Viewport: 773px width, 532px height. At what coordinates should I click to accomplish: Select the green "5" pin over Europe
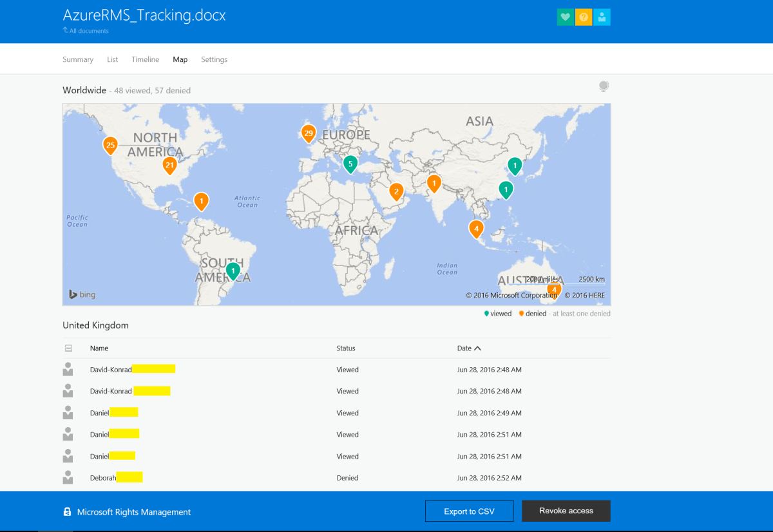pos(350,164)
